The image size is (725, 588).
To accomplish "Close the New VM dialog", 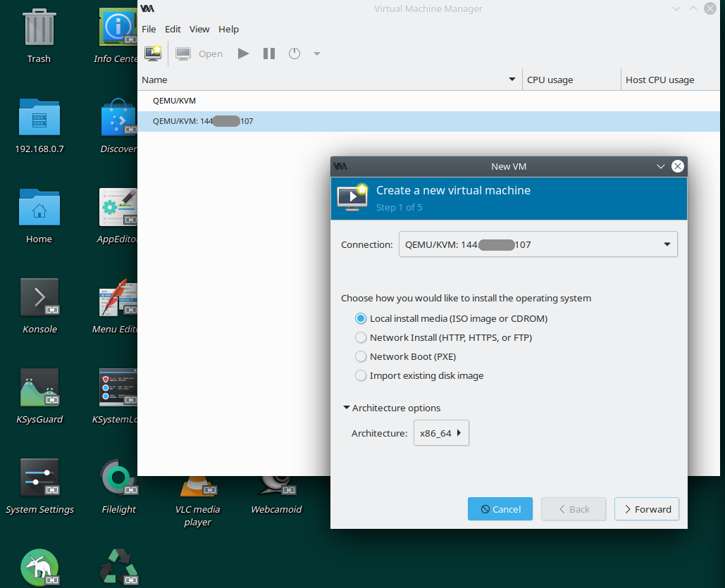I will pyautogui.click(x=677, y=166).
